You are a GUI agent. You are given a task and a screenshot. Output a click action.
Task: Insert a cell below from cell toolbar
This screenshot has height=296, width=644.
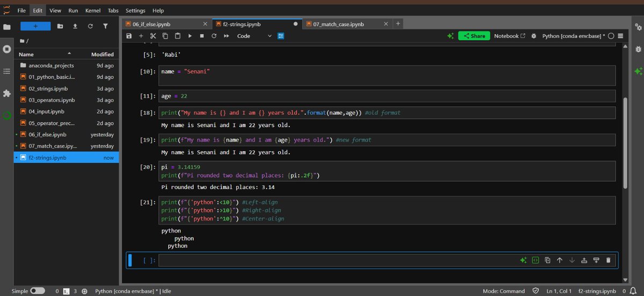point(596,260)
